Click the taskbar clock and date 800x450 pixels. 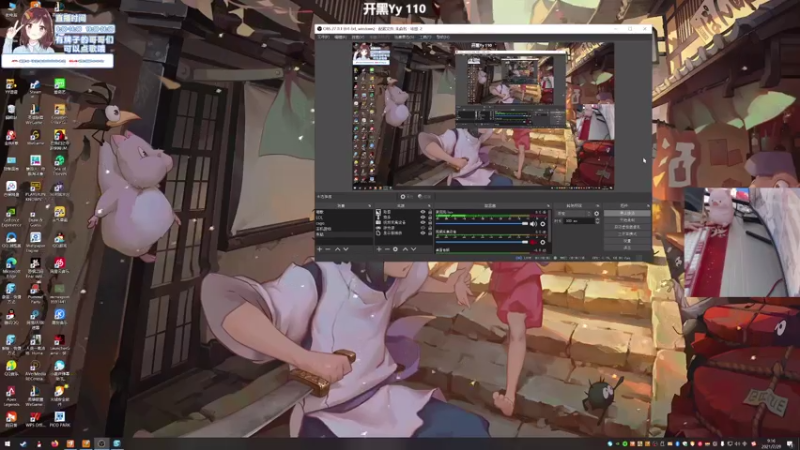(x=771, y=443)
